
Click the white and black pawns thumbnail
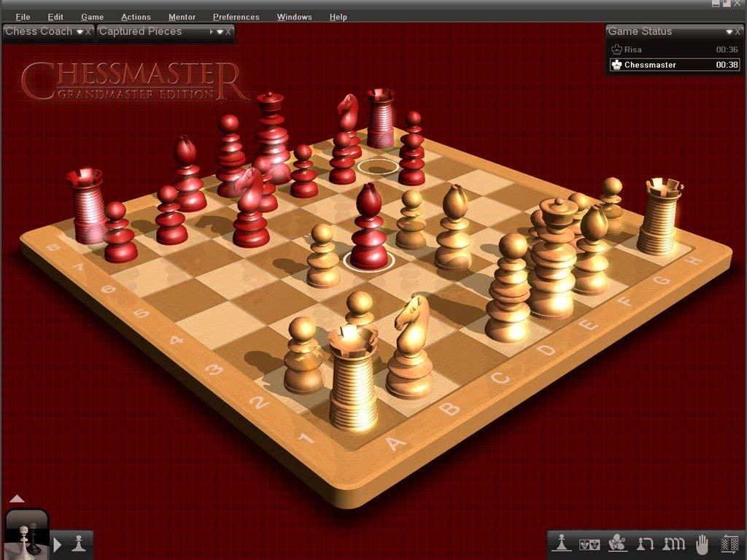click(26, 536)
